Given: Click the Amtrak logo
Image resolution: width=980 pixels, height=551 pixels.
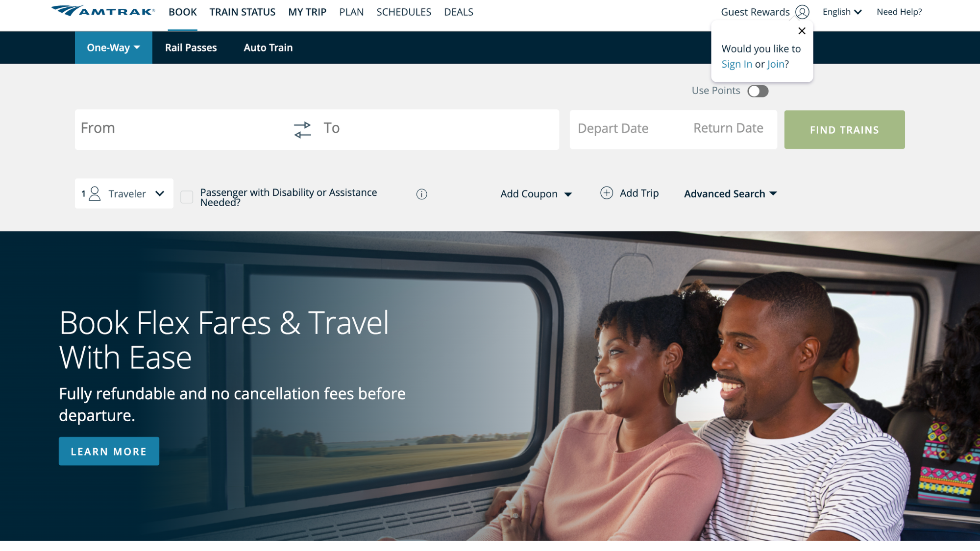Looking at the screenshot, I should point(103,11).
